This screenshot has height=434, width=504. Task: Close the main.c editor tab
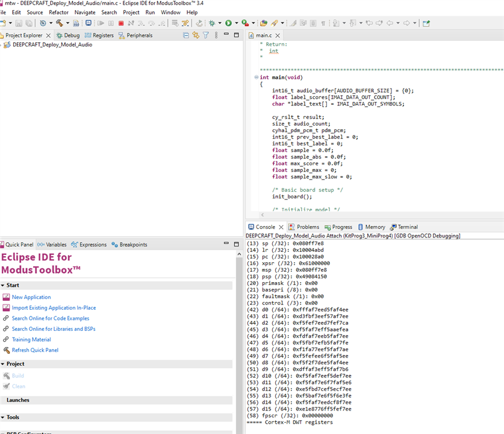(x=278, y=36)
